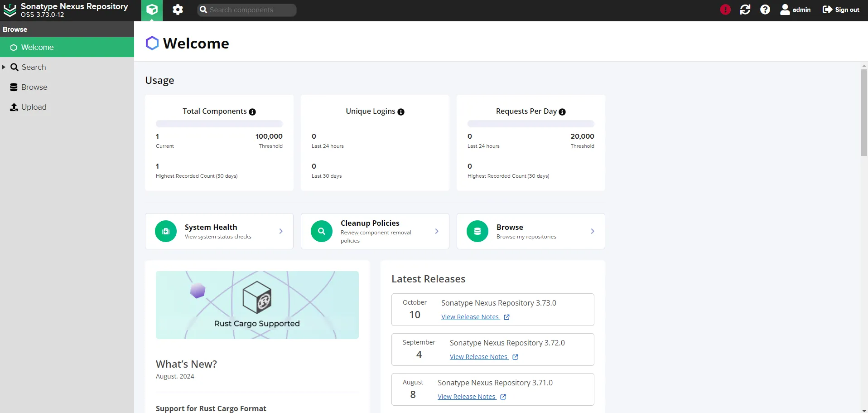View Release Notes for version 3.71.0
This screenshot has width=868, height=413.
pyautogui.click(x=467, y=397)
